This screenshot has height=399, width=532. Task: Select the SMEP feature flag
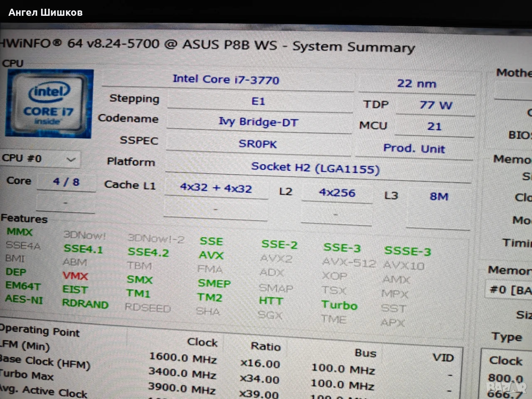coord(214,283)
